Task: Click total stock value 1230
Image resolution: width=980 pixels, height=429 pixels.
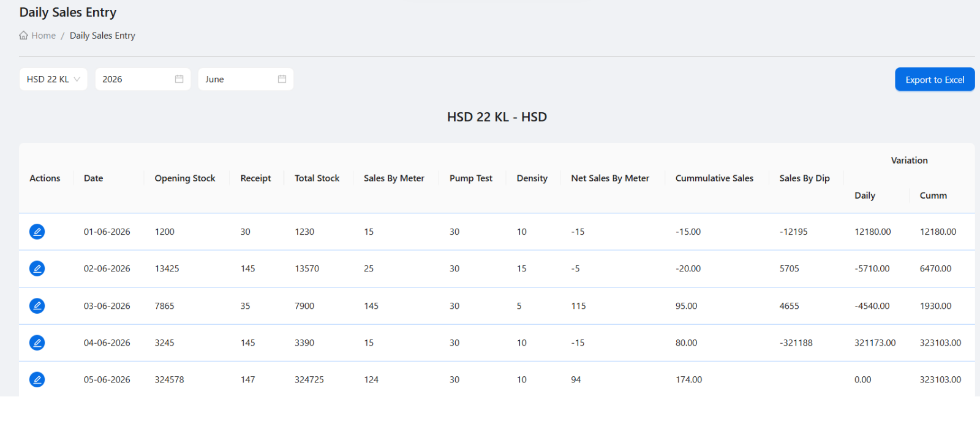Action: coord(304,232)
